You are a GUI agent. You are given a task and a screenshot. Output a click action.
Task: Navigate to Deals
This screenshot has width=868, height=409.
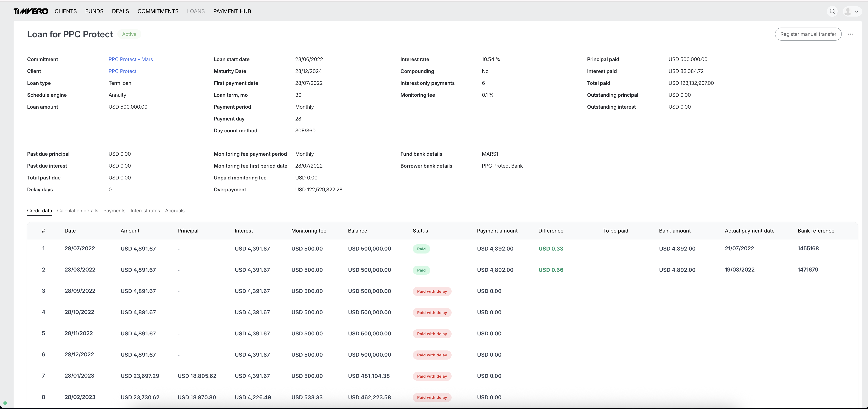(120, 11)
